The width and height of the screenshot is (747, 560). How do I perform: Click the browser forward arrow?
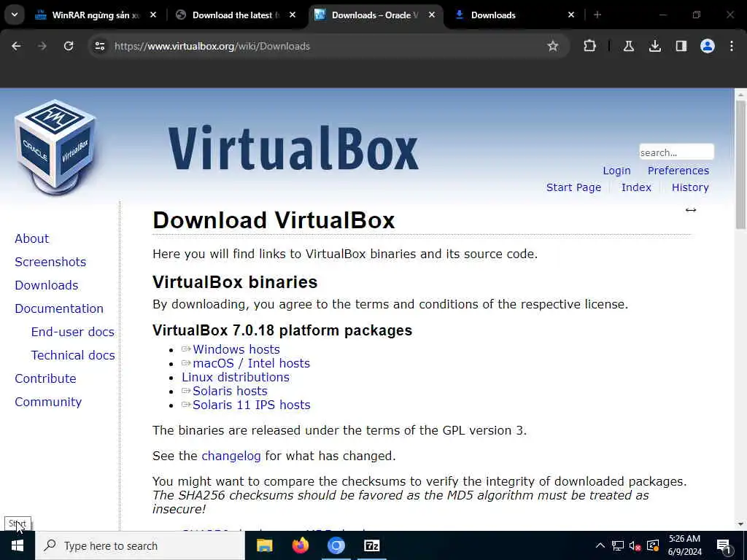(x=42, y=46)
